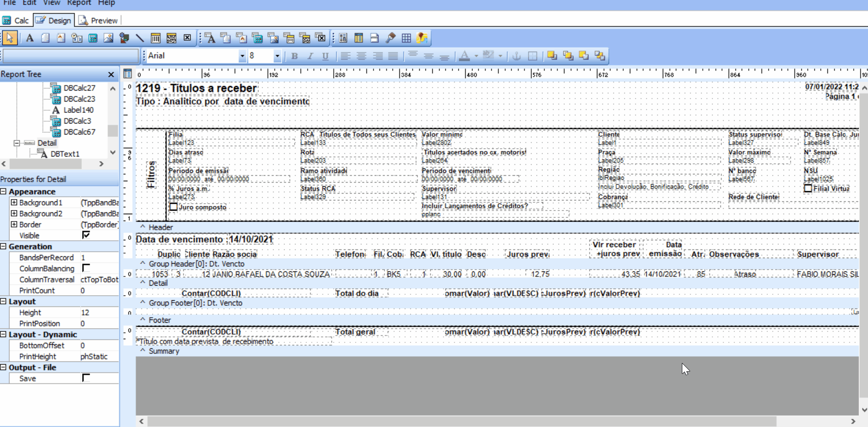Collapse the Output - File property group
868x427 pixels.
coord(3,367)
